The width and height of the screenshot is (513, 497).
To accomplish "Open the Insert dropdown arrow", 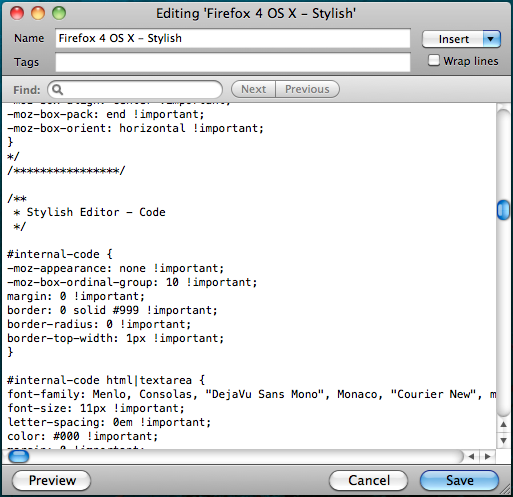I will click(x=491, y=39).
